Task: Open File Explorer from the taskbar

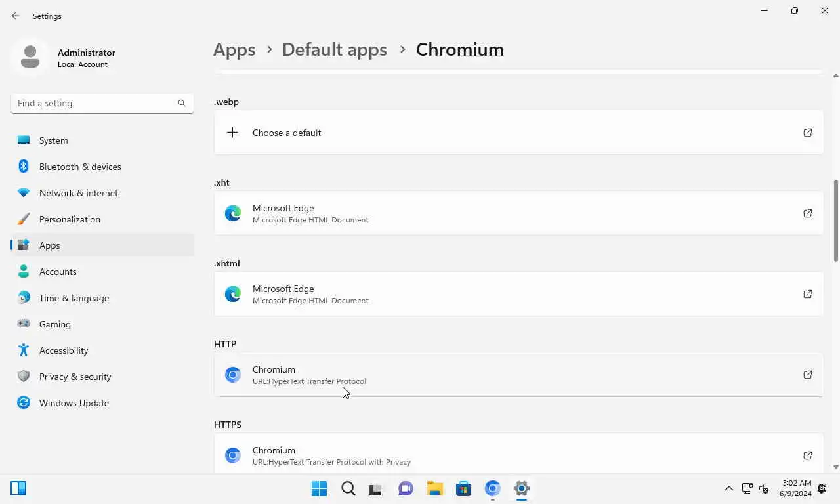Action: (x=434, y=488)
